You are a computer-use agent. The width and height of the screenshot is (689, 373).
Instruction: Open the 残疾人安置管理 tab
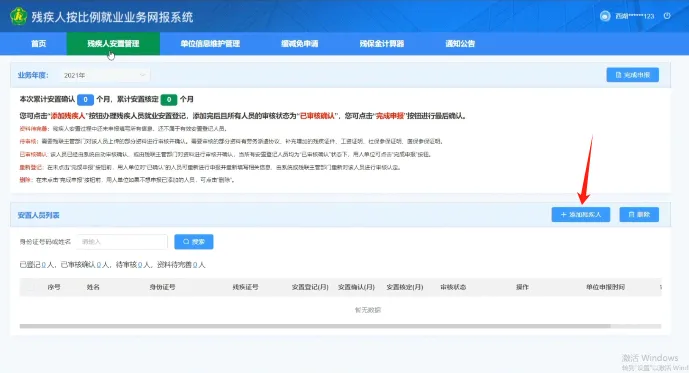[x=113, y=43]
